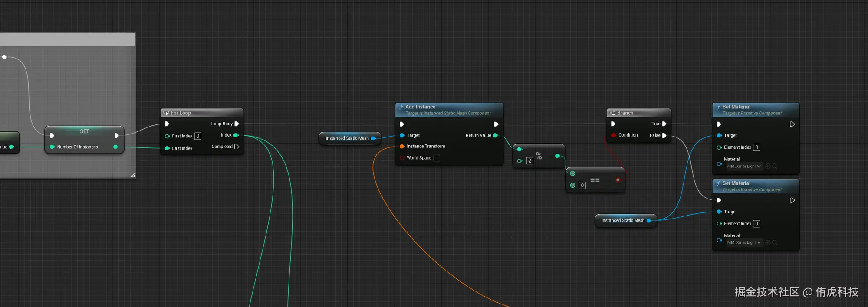This screenshot has height=307, width=868.
Task: Select the Branch node title
Action: click(625, 113)
